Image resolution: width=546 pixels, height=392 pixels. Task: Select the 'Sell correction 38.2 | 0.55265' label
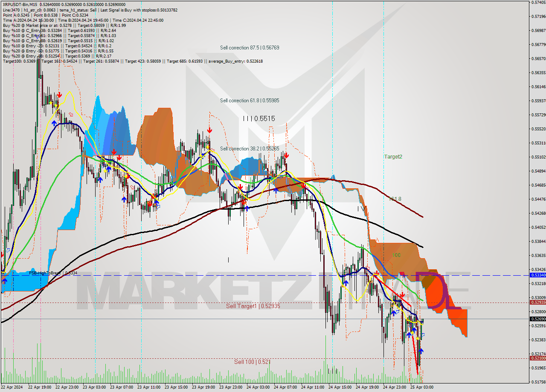[250, 149]
